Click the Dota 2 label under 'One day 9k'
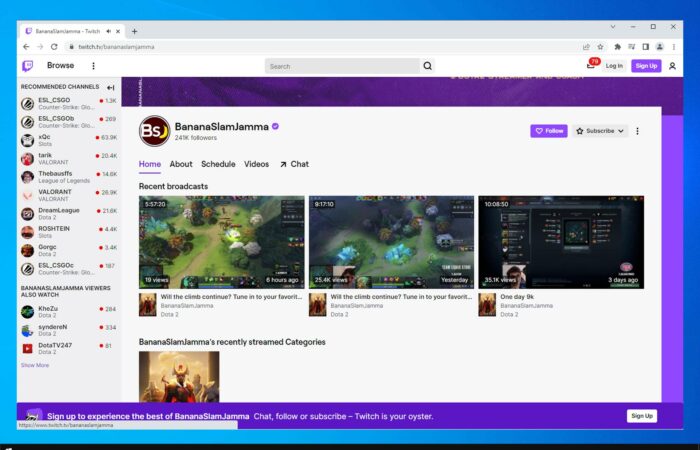The height and width of the screenshot is (450, 700). coord(509,315)
